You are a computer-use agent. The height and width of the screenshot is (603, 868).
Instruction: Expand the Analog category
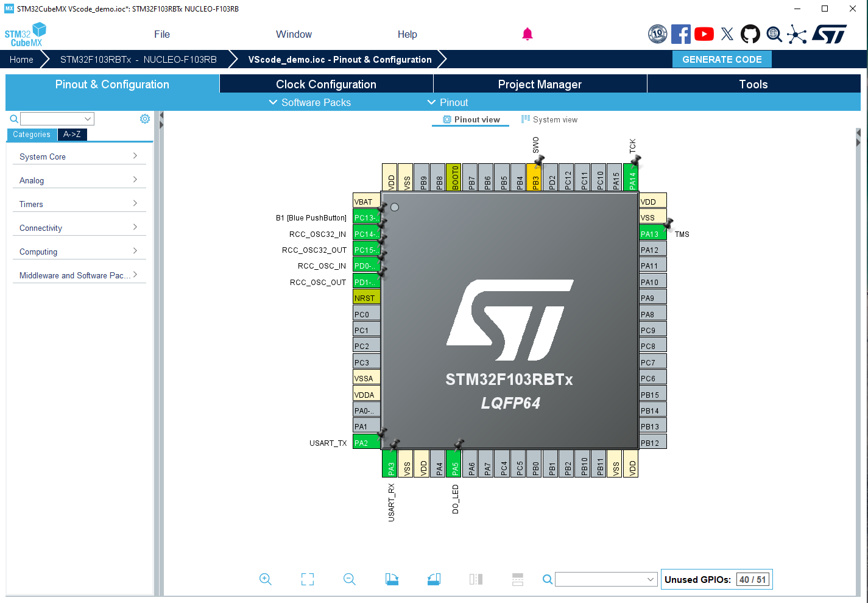tap(79, 180)
